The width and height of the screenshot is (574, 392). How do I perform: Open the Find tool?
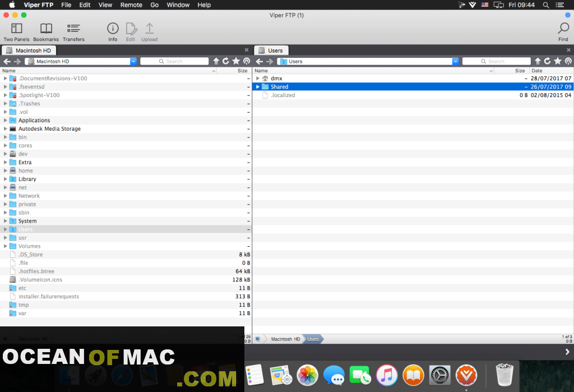pyautogui.click(x=563, y=32)
